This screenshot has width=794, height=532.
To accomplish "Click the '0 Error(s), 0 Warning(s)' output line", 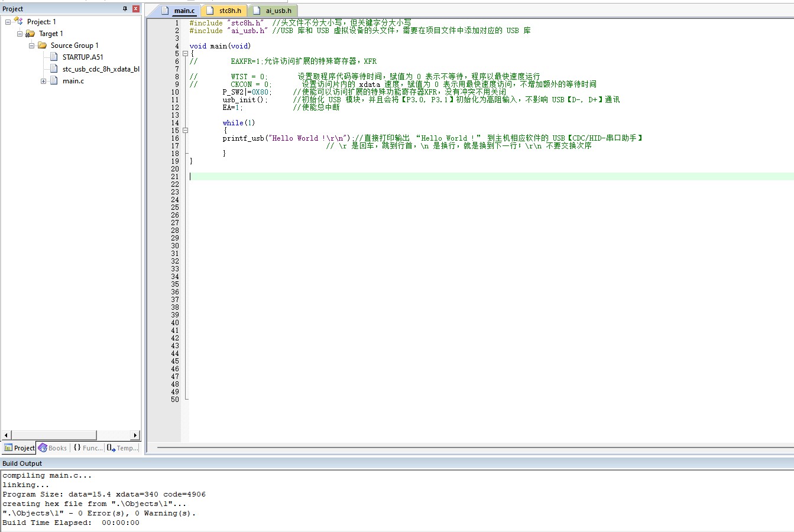I will click(99, 513).
